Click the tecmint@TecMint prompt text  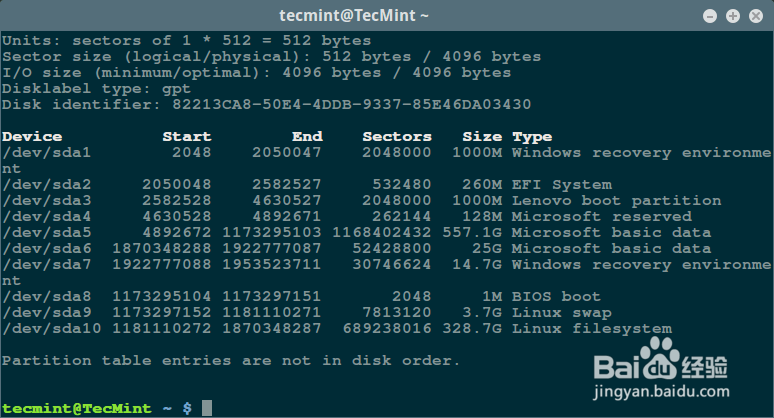77,409
